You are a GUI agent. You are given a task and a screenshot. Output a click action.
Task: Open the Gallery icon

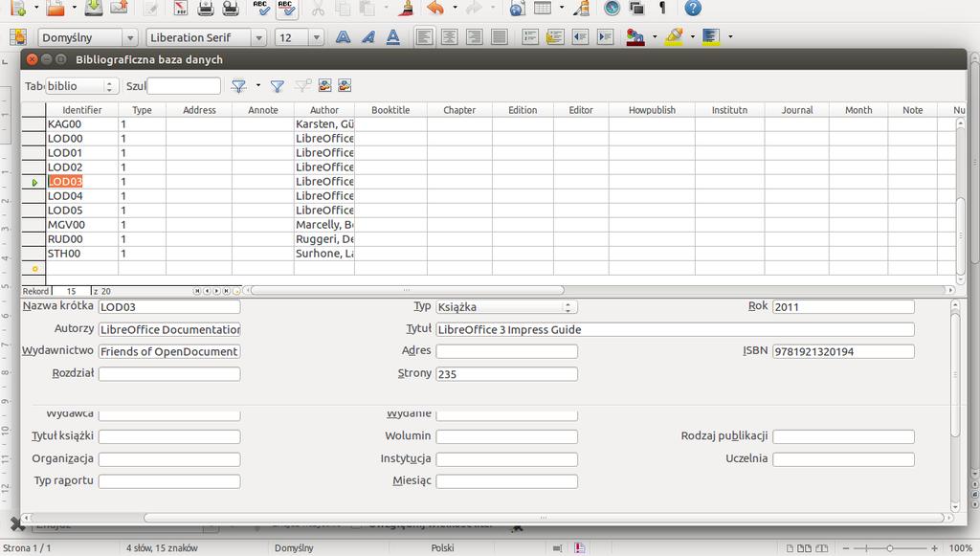point(636,8)
